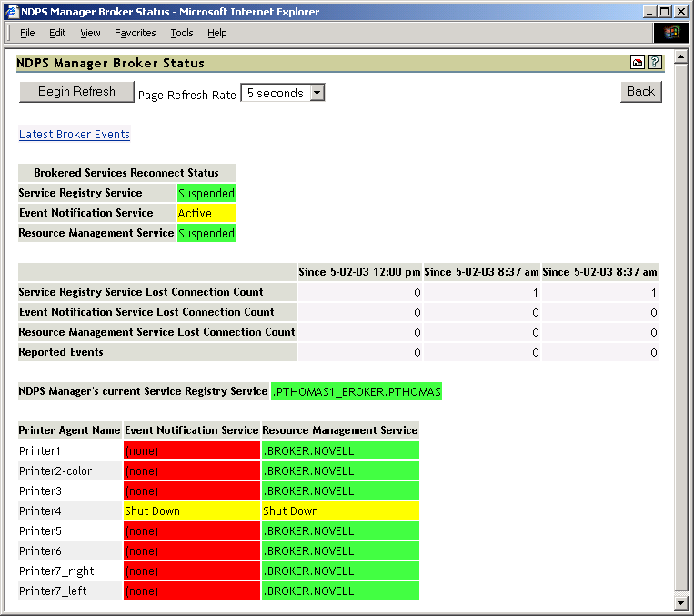
Task: Click Resource Management Service column header in printer table
Action: [340, 430]
